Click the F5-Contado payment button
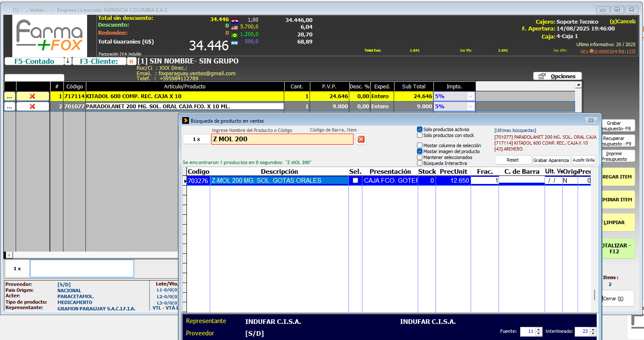The image size is (644, 340). click(x=34, y=61)
